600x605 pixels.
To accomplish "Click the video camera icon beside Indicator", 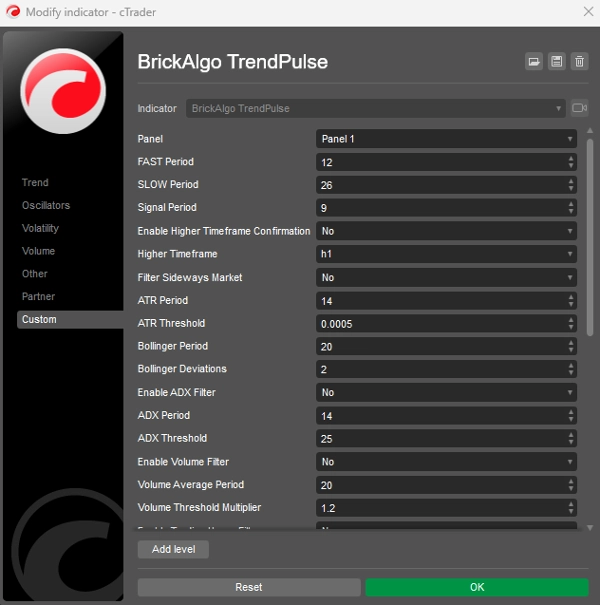I will tap(579, 108).
